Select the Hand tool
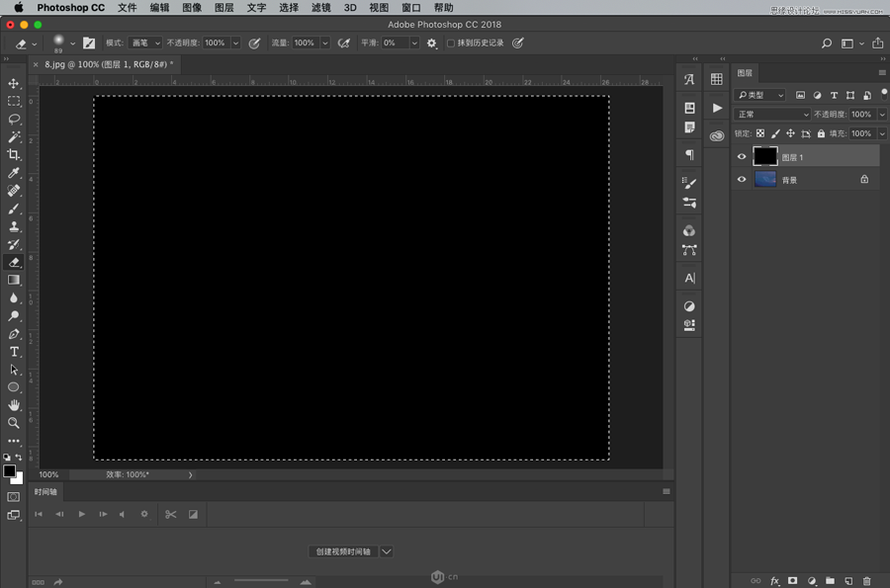The width and height of the screenshot is (890, 588). click(14, 405)
